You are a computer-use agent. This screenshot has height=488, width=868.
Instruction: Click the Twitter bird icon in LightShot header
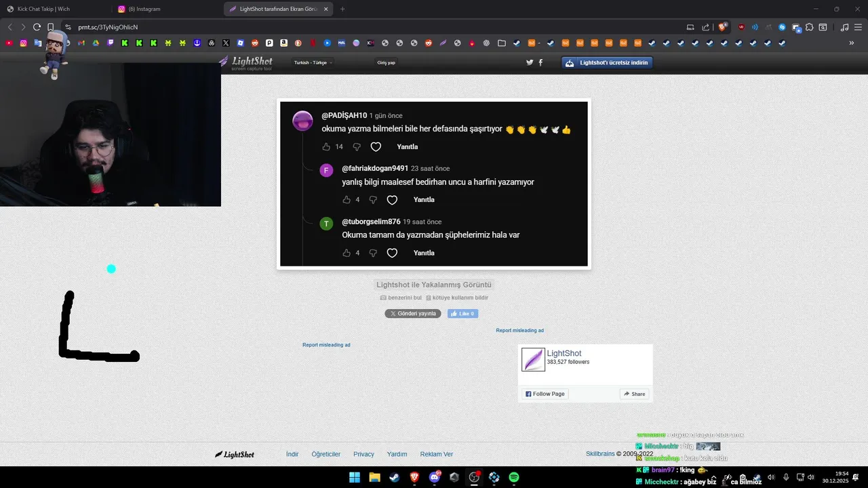point(530,62)
